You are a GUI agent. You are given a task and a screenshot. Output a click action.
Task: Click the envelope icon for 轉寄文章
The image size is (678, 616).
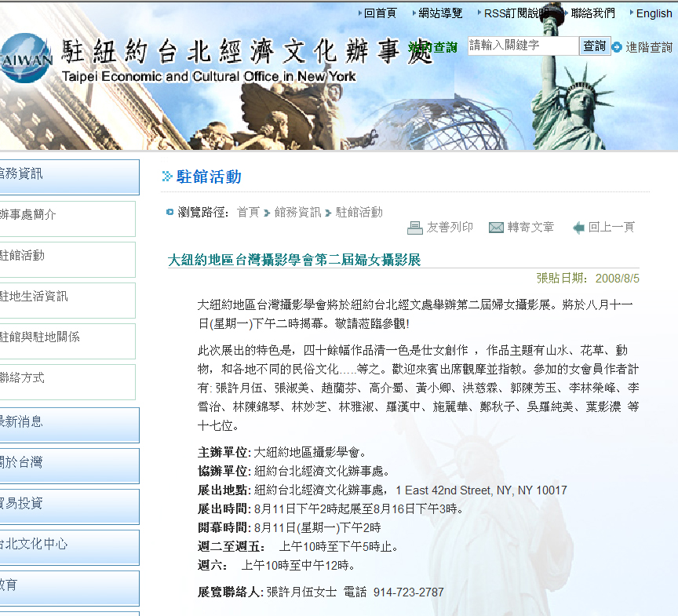coord(496,228)
